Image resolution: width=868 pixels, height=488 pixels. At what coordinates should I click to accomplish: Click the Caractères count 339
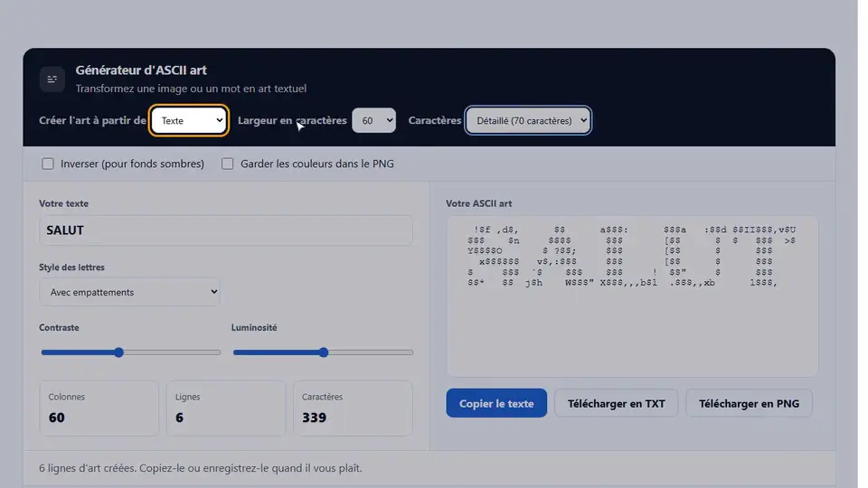pyautogui.click(x=314, y=418)
